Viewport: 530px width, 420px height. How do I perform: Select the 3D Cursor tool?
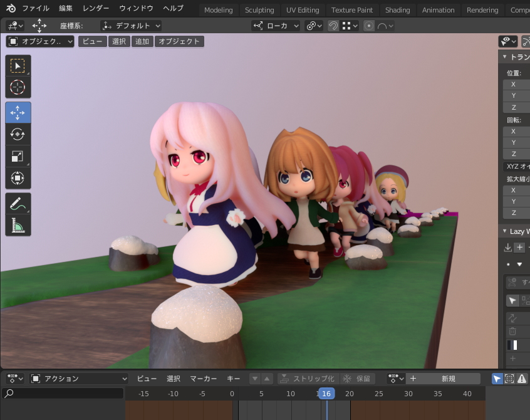pos(18,87)
